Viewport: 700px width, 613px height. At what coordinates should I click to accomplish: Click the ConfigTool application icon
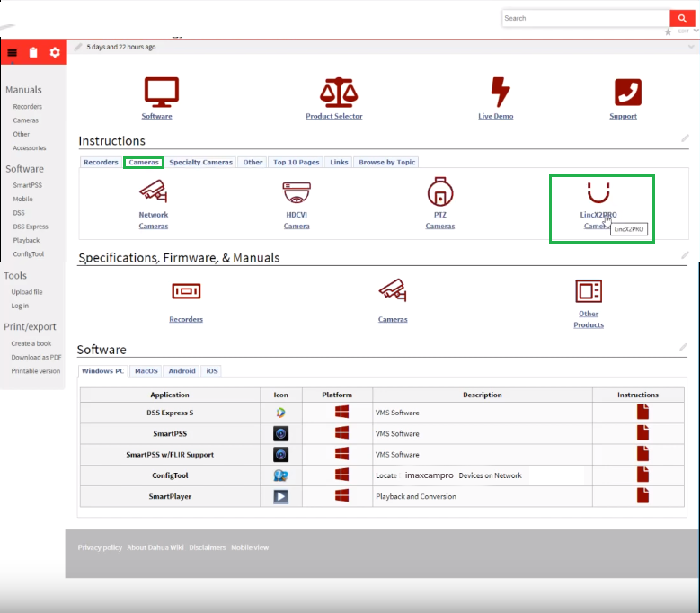(x=280, y=475)
